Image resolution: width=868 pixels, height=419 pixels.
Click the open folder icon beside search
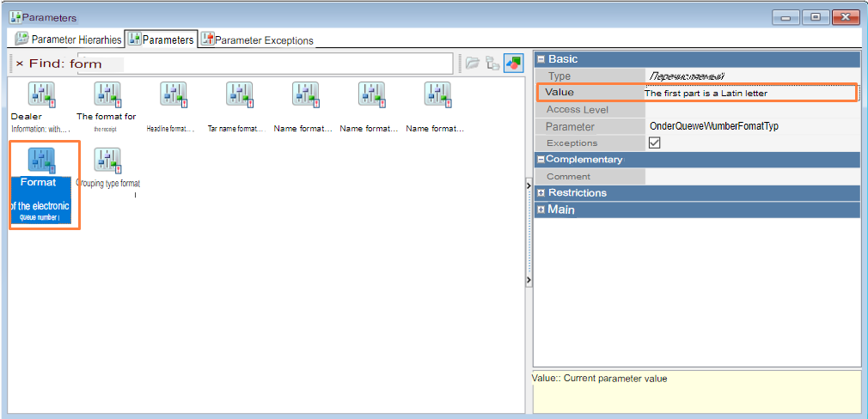(472, 63)
